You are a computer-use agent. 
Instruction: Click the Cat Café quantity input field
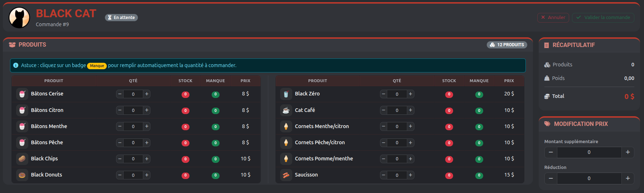pyautogui.click(x=397, y=110)
